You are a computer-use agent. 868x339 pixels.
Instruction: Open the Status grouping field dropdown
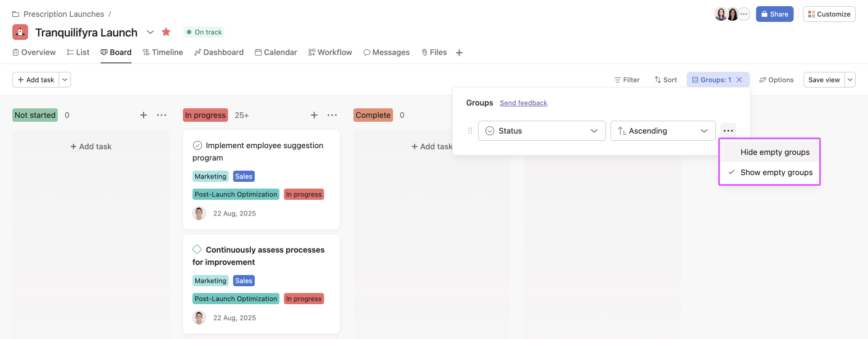click(x=541, y=131)
